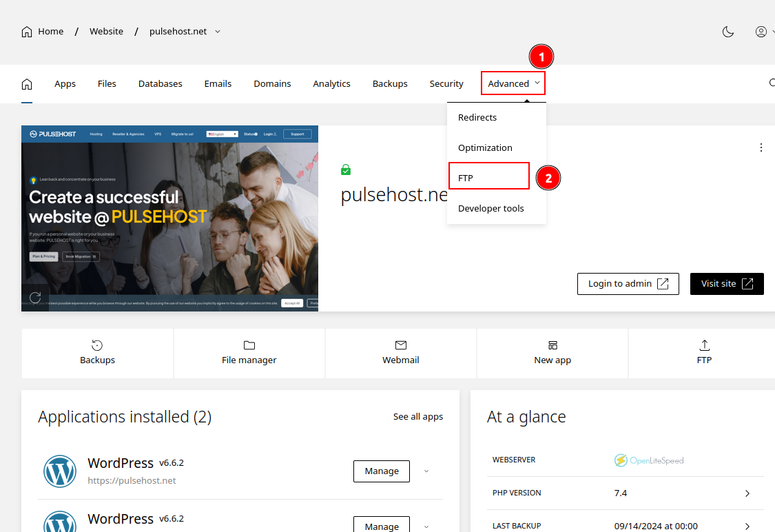This screenshot has width=775, height=532.
Task: Go to the Domains tab
Action: tap(272, 84)
